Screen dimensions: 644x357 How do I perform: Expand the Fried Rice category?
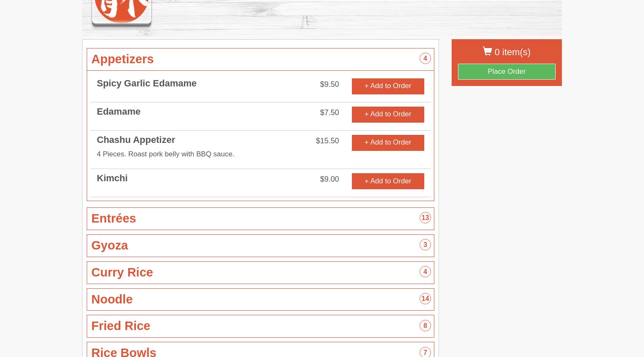click(260, 326)
